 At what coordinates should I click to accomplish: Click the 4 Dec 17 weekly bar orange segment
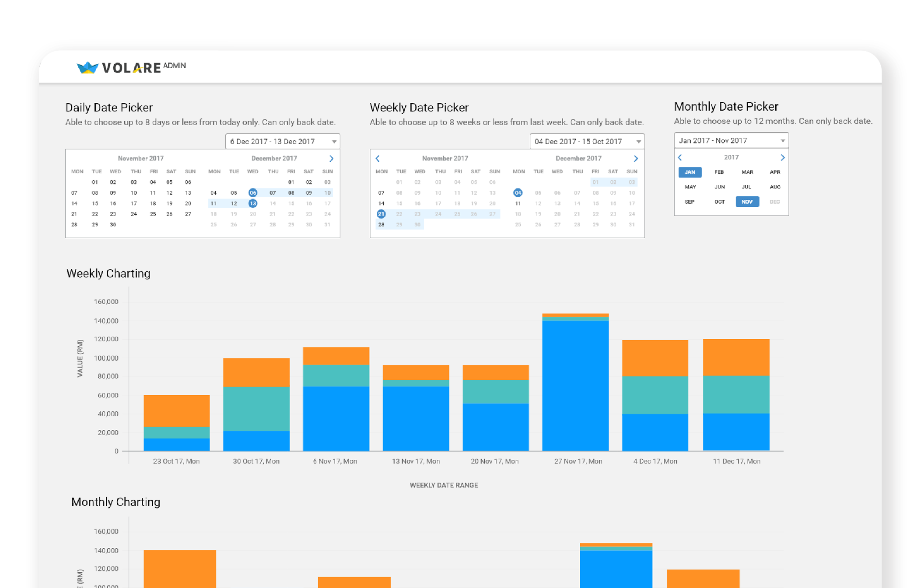[655, 358]
